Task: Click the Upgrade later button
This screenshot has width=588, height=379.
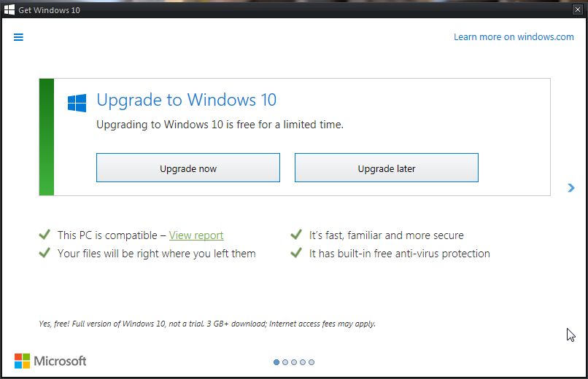Action: [387, 168]
